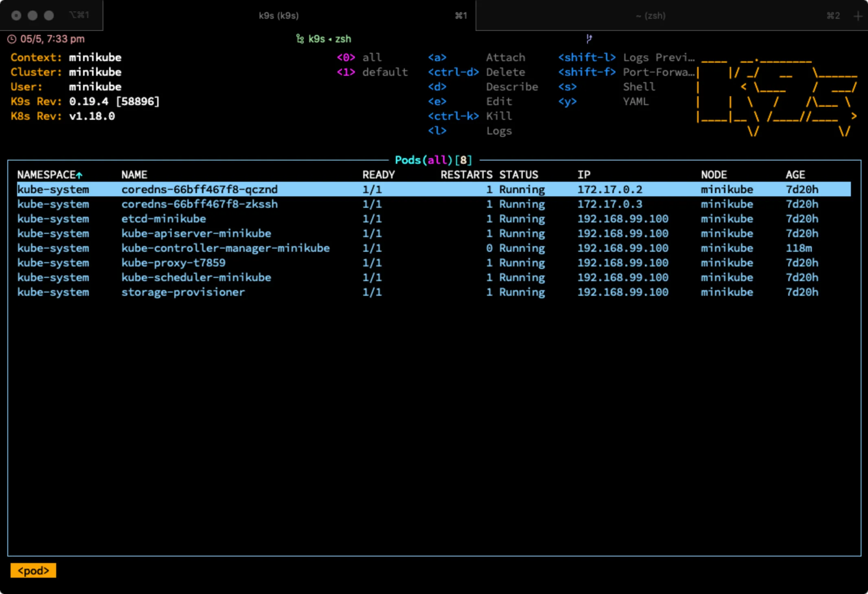
Task: Click the NODE column header
Action: click(714, 175)
